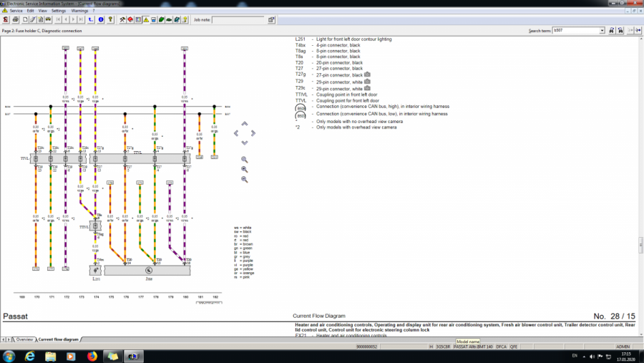Zoom out with the minus magnifier
The height and width of the screenshot is (363, 644).
245,179
